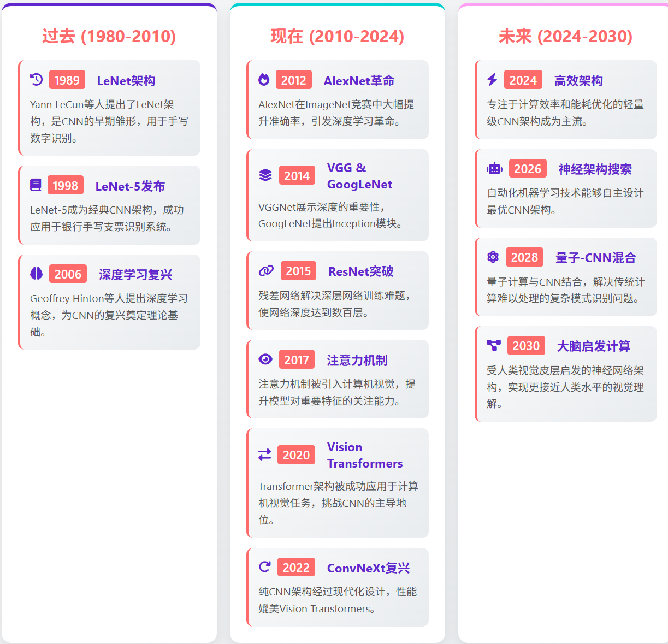Image resolution: width=668 pixels, height=644 pixels.
Task: Select the 2020 year badge
Action: [297, 454]
